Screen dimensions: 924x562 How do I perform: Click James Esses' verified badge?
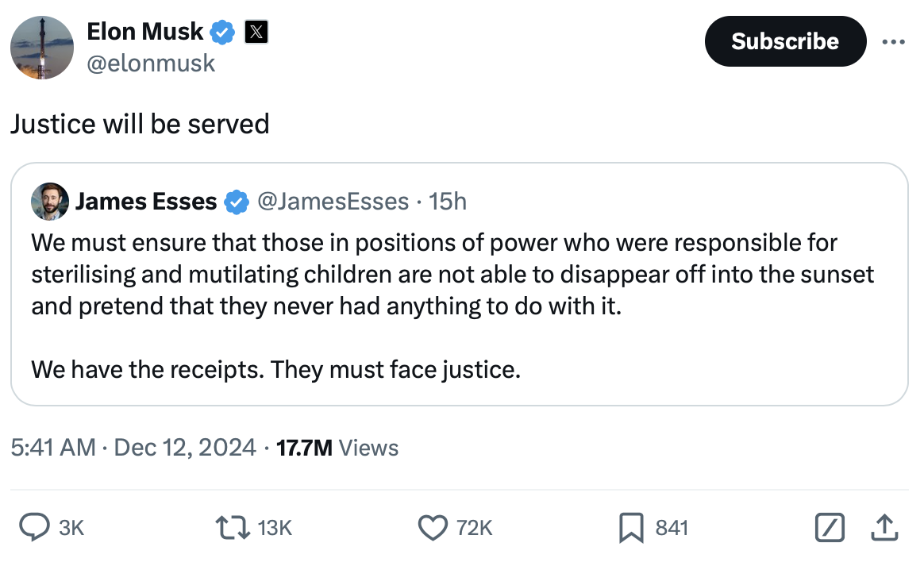point(235,202)
